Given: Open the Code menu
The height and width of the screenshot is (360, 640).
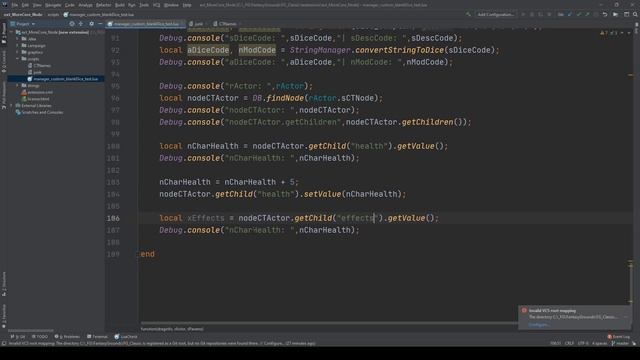Looking at the screenshot, I should [x=70, y=5].
